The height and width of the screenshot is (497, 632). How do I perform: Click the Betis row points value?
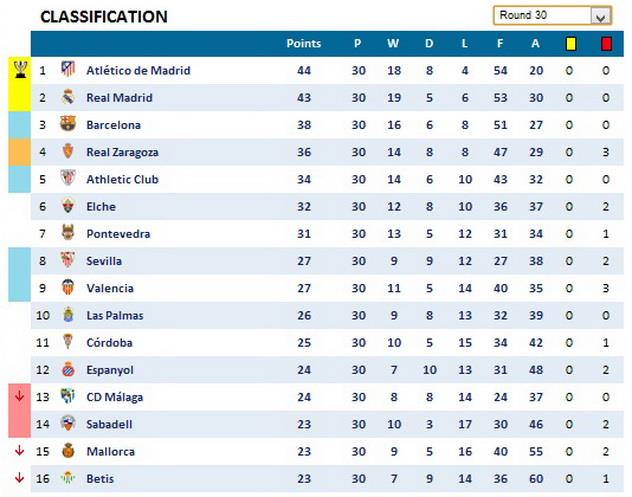point(304,478)
